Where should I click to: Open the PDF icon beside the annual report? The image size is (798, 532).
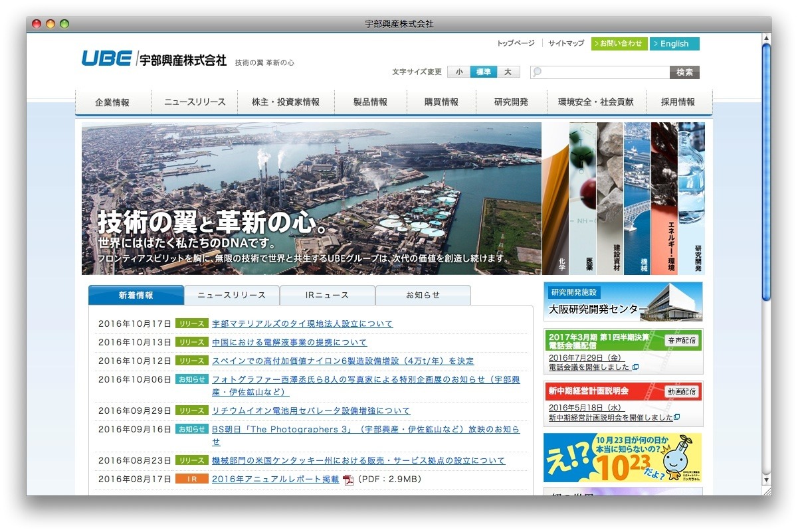tap(348, 480)
